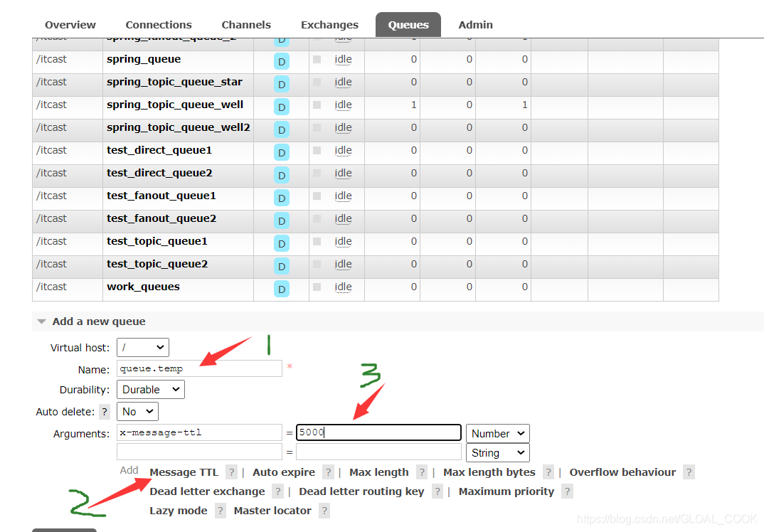This screenshot has width=764, height=532.
Task: Click the state indicator box for test_direct_queue1
Action: click(x=317, y=150)
